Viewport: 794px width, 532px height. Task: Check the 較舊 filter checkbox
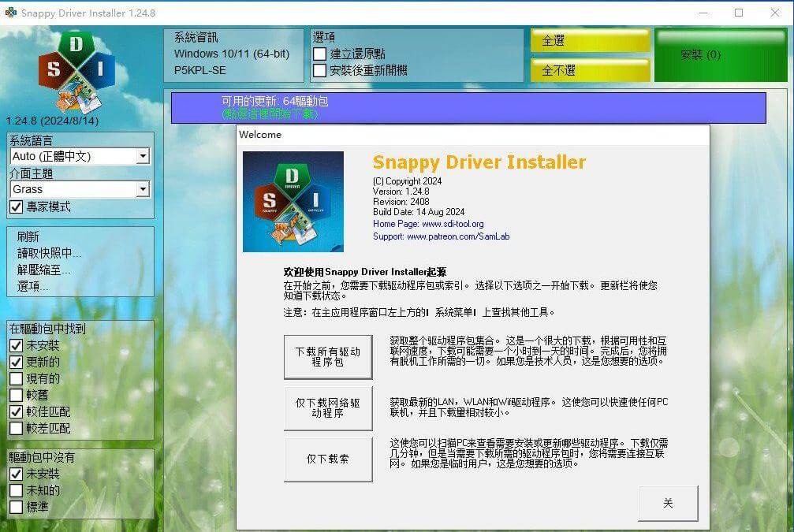pos(17,395)
